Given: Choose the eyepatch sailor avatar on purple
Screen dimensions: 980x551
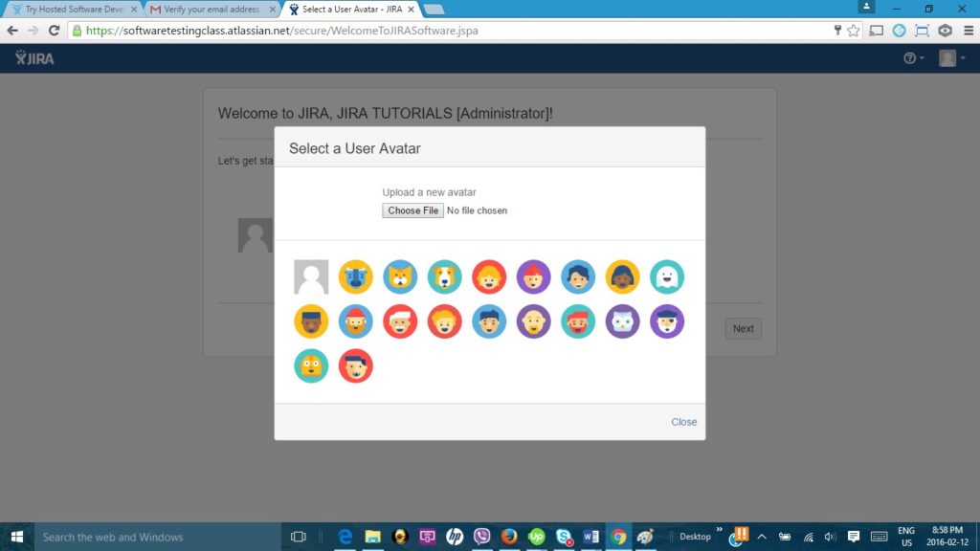Looking at the screenshot, I should [667, 321].
